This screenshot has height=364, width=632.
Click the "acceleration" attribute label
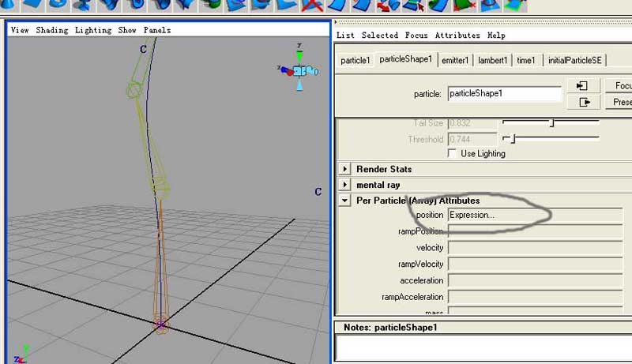(x=422, y=280)
